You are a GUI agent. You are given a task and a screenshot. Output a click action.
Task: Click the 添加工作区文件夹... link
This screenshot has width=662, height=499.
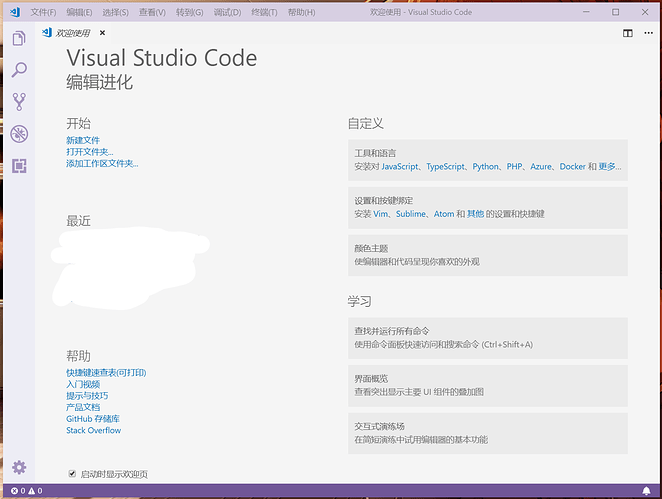102,163
